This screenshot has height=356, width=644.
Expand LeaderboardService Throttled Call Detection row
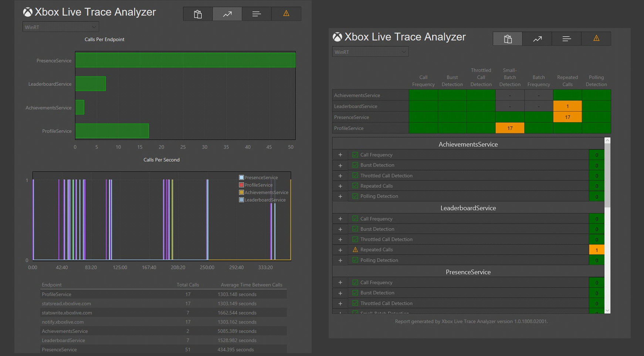click(340, 239)
